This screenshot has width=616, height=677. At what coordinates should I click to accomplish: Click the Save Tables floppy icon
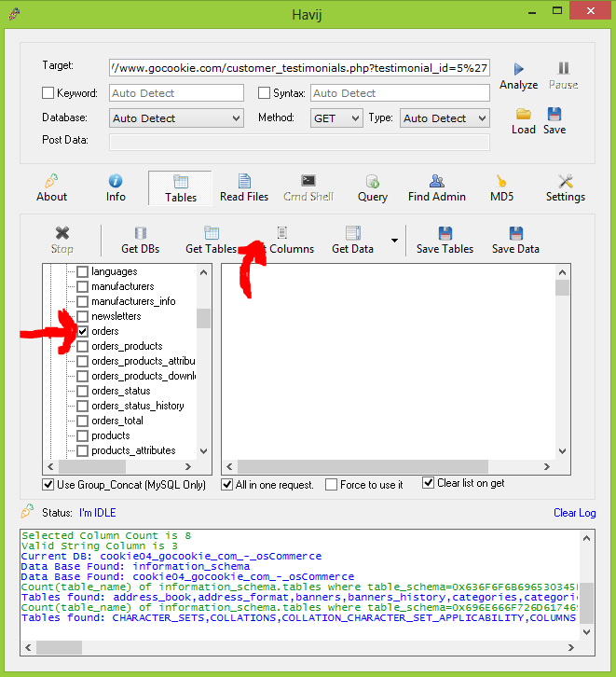coord(445,233)
